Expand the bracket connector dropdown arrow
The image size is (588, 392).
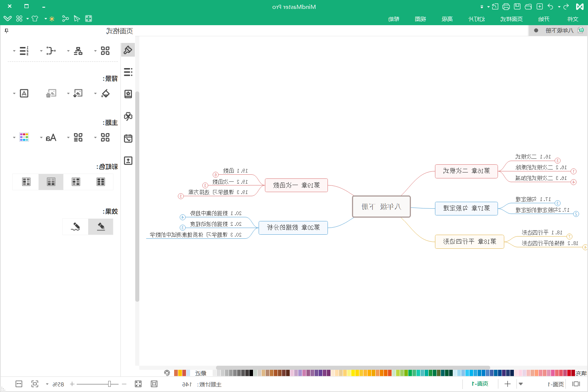pos(41,51)
